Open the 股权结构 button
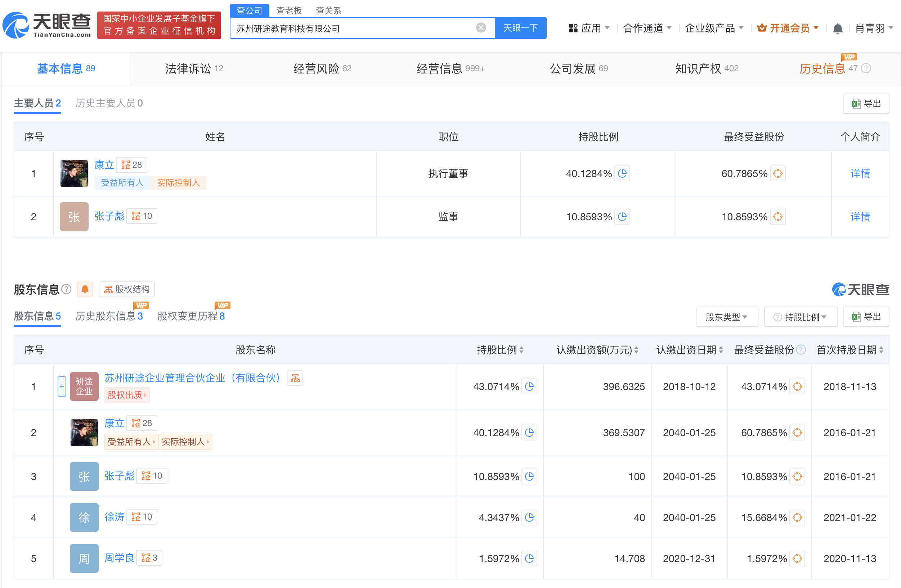 point(127,289)
